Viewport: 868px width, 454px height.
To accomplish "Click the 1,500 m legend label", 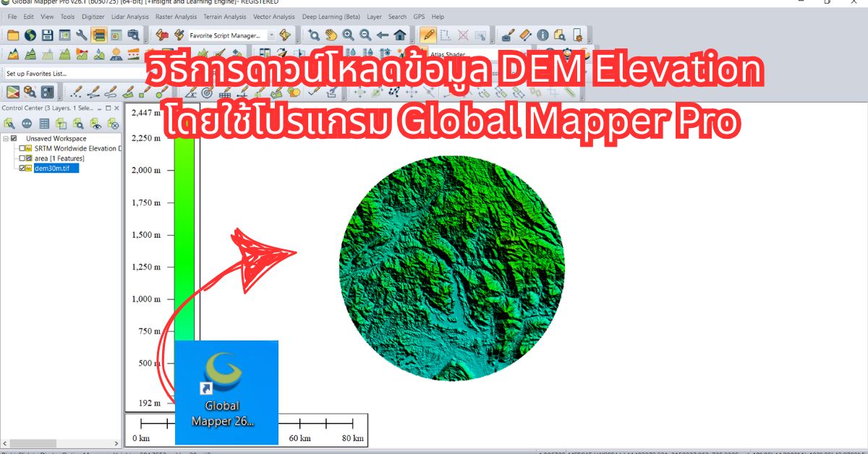I will (145, 235).
